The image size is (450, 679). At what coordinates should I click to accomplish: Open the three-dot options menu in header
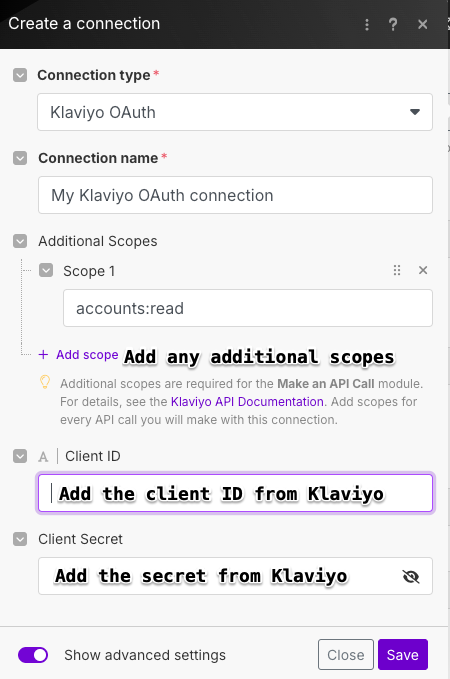(x=367, y=24)
